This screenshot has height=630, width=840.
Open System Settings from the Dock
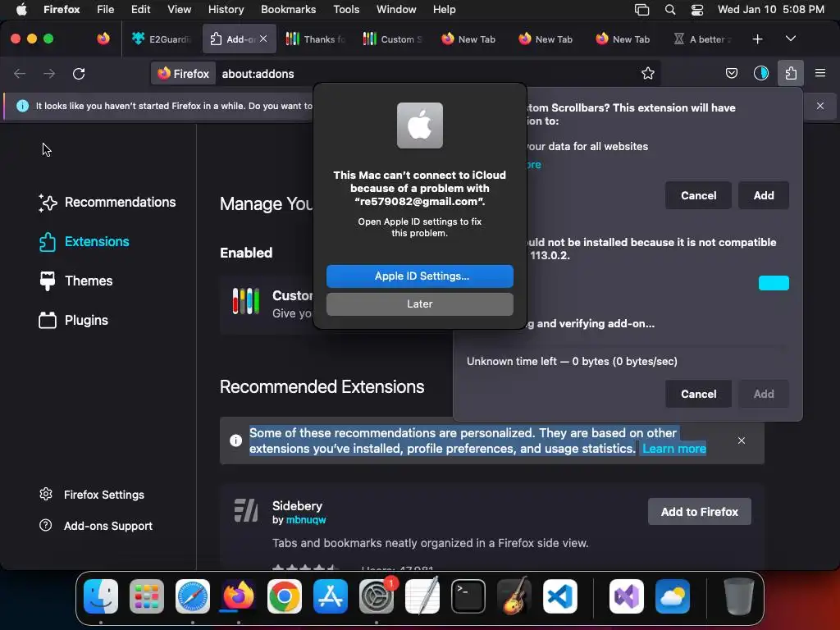coord(377,596)
